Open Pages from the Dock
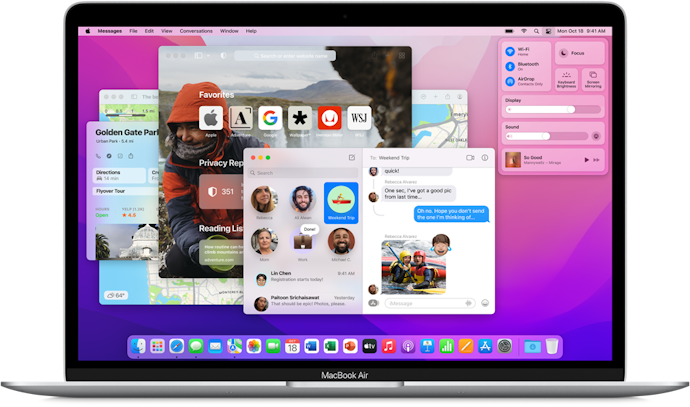 [466, 346]
